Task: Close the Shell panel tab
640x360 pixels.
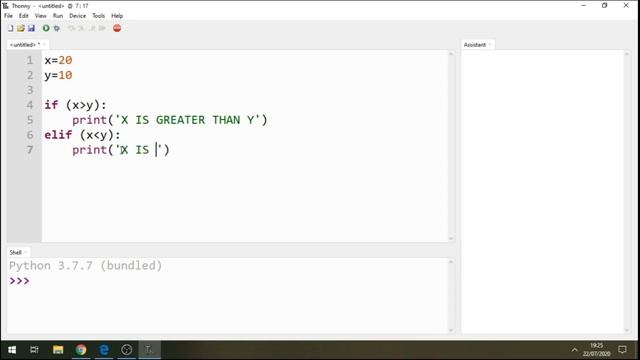Action: (x=26, y=252)
